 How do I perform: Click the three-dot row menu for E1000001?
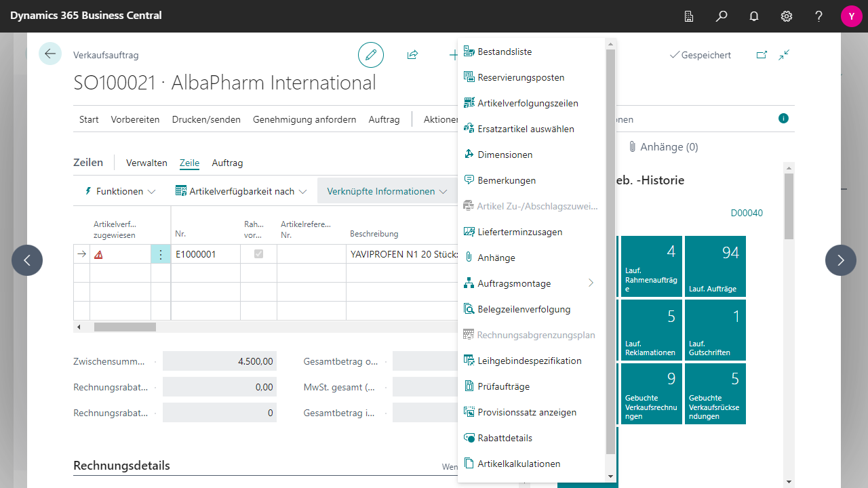click(x=161, y=255)
